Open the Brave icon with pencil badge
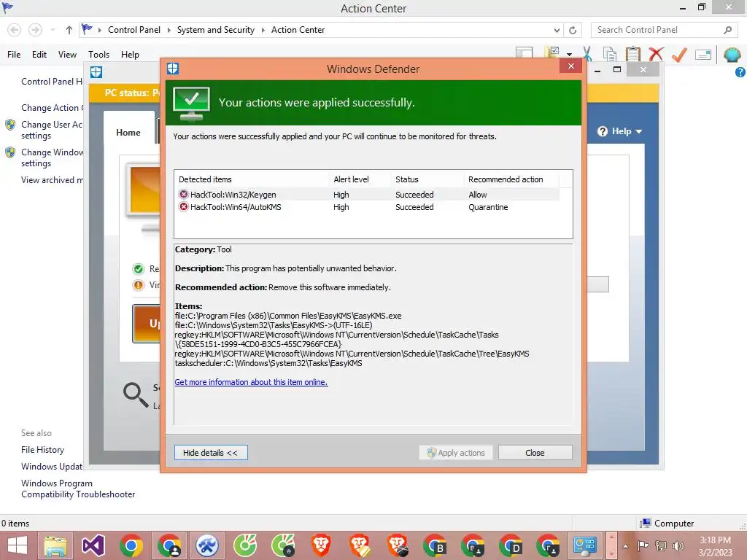This screenshot has width=747, height=560. point(359,545)
